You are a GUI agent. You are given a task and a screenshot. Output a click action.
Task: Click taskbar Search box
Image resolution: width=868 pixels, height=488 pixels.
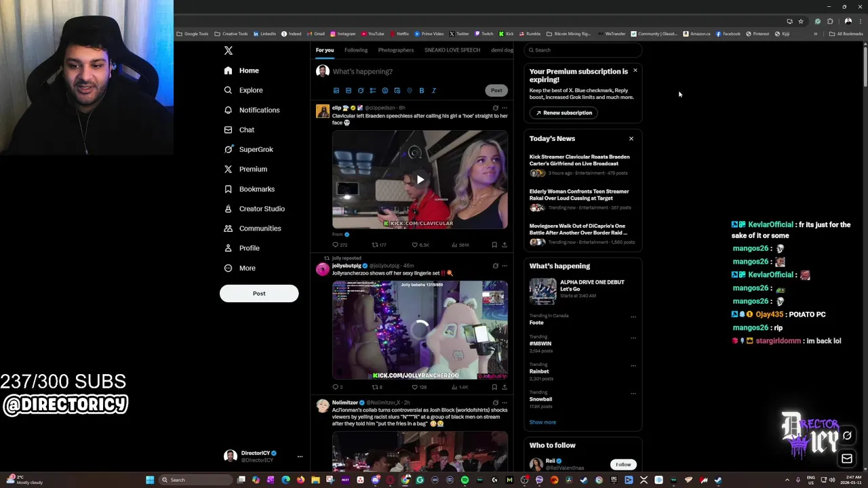tap(195, 480)
